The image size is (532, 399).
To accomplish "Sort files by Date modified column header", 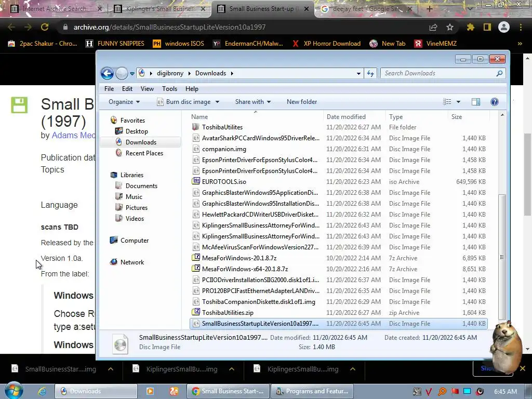I will tap(346, 117).
